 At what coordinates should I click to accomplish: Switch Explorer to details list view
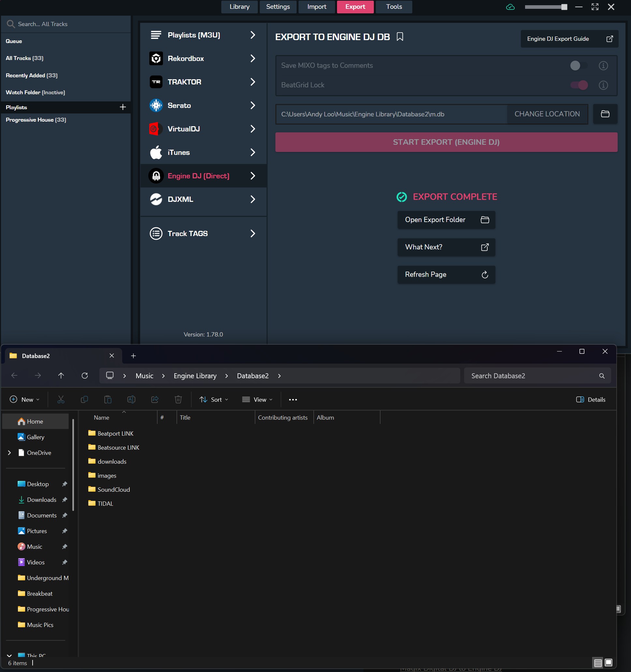point(598,663)
